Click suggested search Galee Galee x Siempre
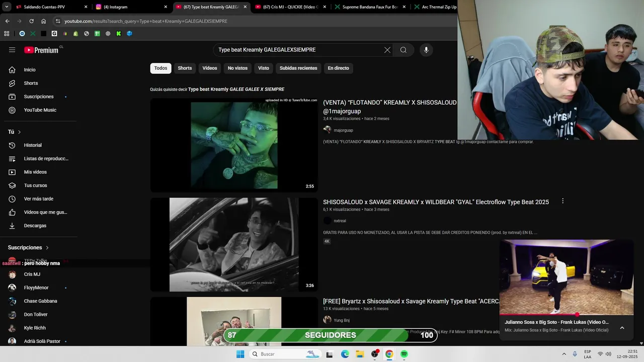This screenshot has height=362, width=644. (236, 89)
